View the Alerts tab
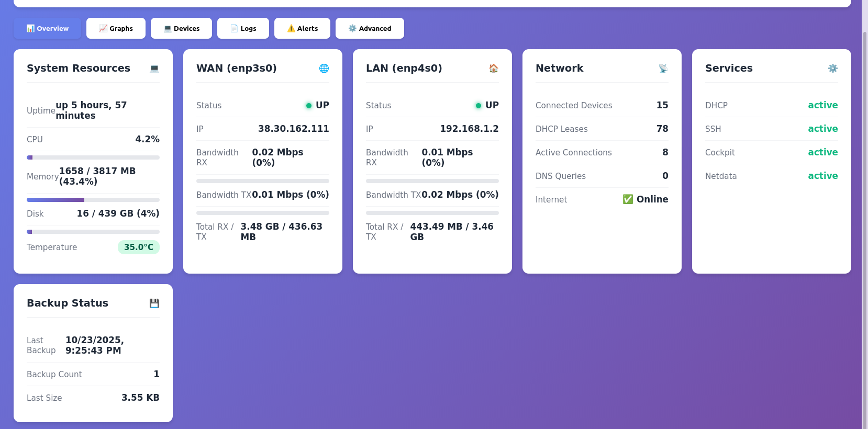 pyautogui.click(x=302, y=28)
